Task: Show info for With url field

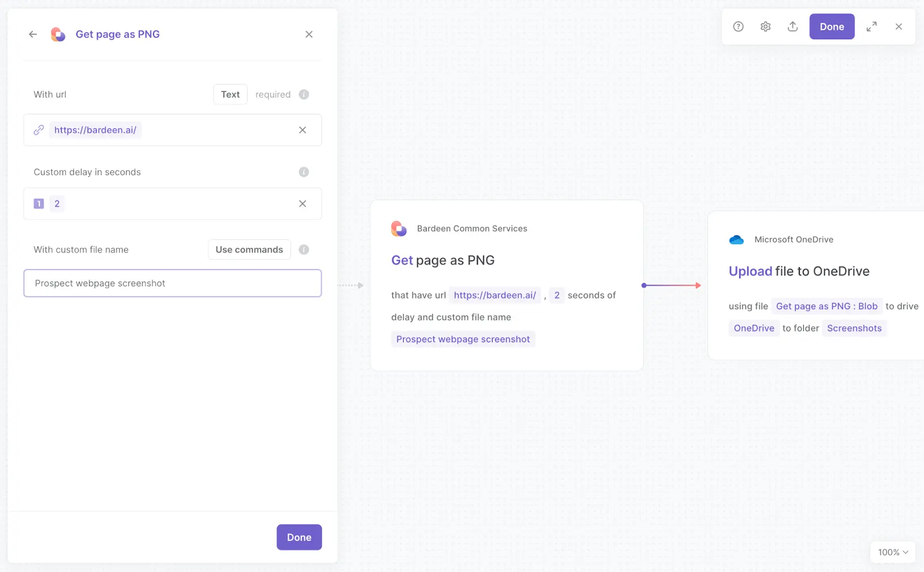Action: click(x=304, y=95)
